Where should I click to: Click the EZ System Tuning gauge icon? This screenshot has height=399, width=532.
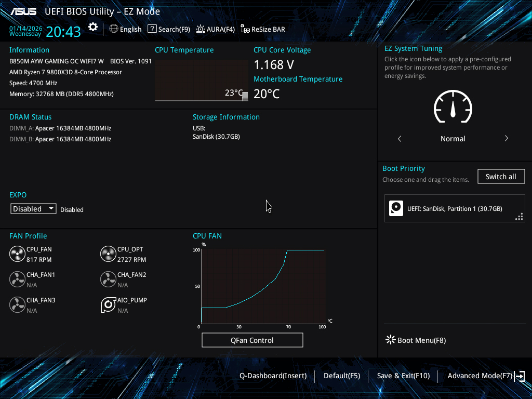[x=453, y=107]
